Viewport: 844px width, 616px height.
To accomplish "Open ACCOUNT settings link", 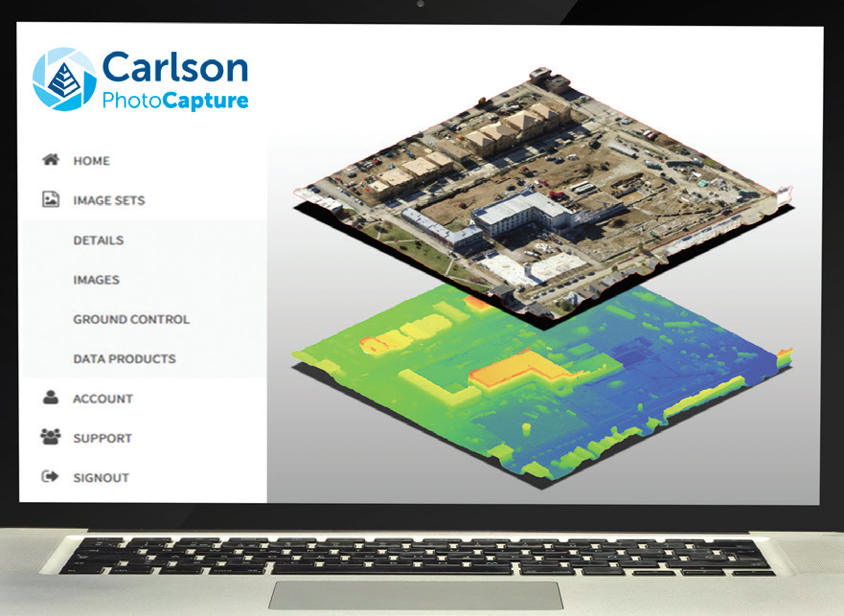I will pyautogui.click(x=103, y=399).
